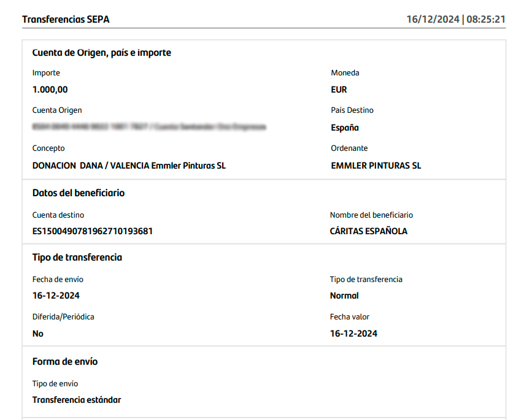The height and width of the screenshot is (420, 516).
Task: Click the blurred origin account number
Action: click(149, 127)
